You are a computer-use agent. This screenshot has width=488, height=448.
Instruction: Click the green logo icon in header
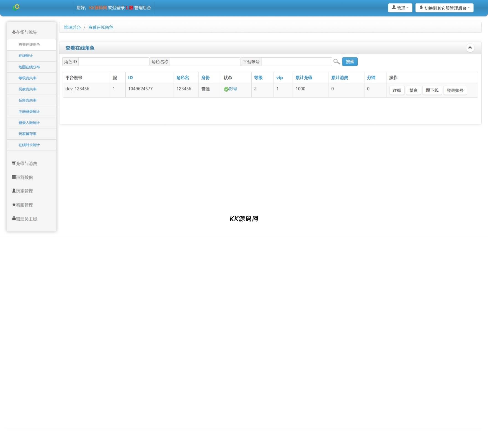click(16, 7)
